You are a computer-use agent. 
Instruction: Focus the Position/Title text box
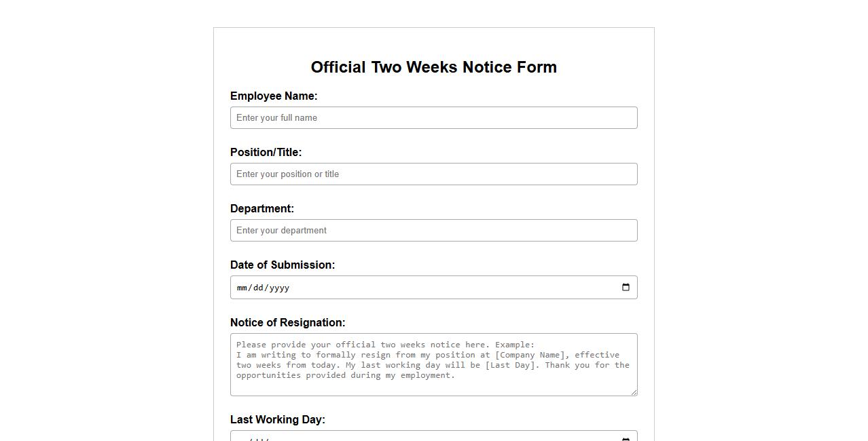pyautogui.click(x=433, y=174)
